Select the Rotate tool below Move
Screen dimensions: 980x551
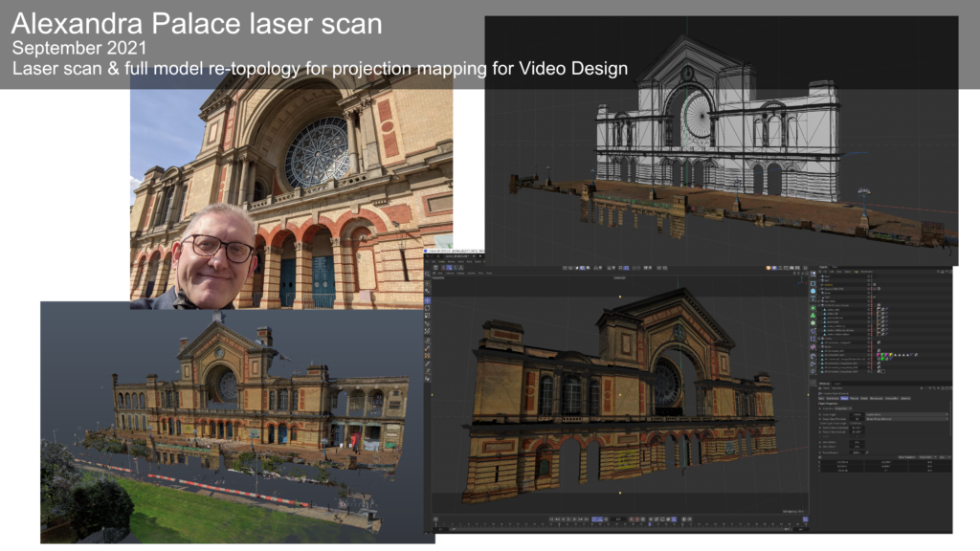(x=428, y=308)
